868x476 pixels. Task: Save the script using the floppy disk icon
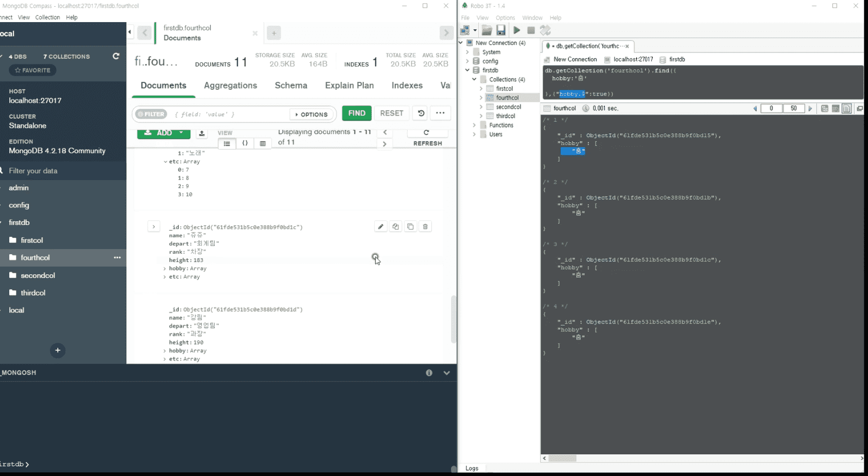(x=501, y=30)
